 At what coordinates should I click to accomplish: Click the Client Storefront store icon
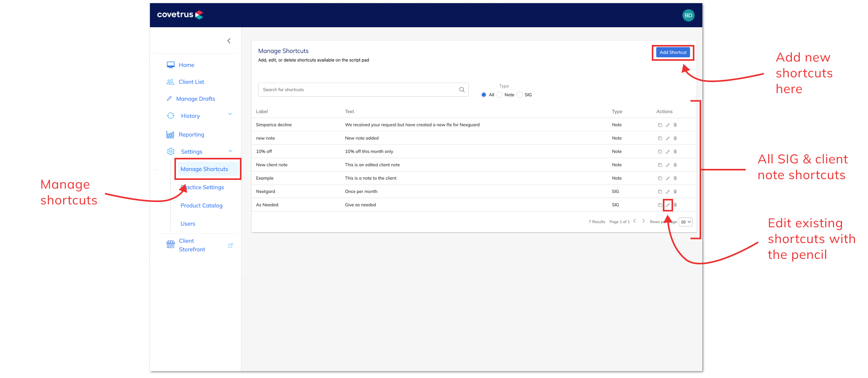coord(170,245)
